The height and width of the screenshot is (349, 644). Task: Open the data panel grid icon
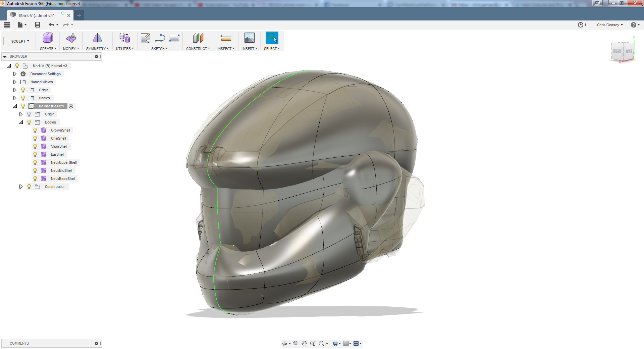coord(7,25)
